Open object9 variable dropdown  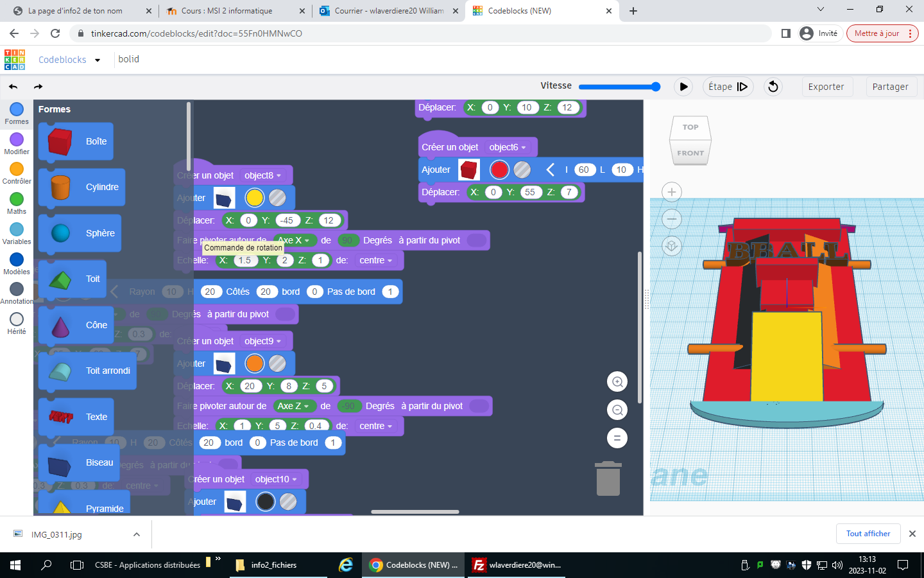pos(262,341)
